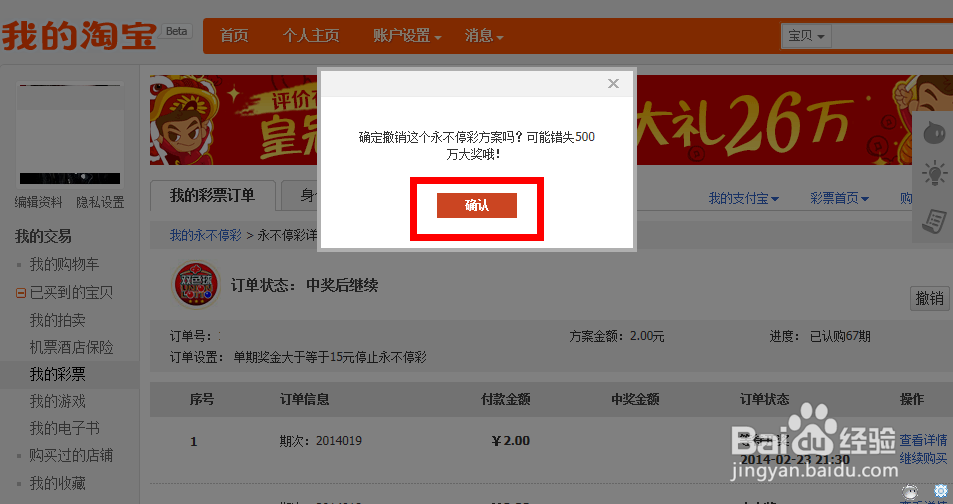Screen dimensions: 953x504
Task: Expand the 彩票首页 dropdown
Action: point(839,198)
